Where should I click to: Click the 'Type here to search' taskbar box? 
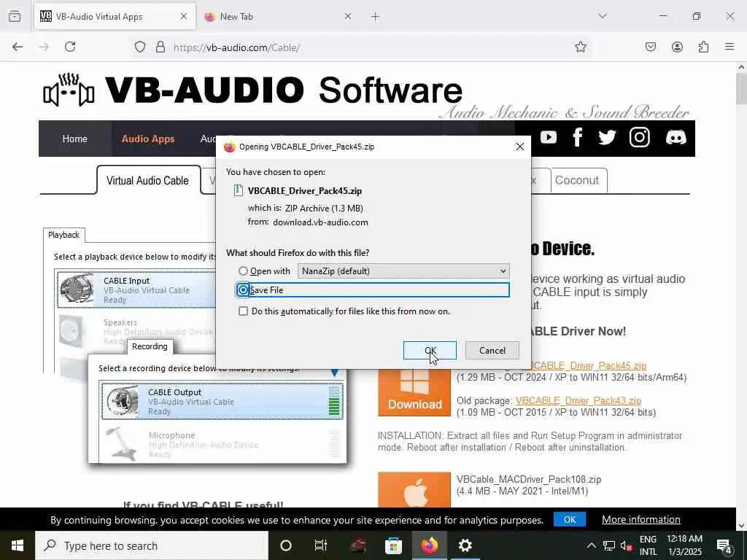click(152, 545)
